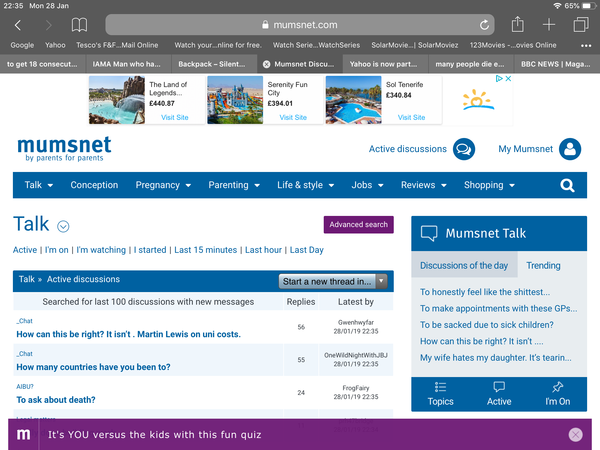Open the Last hour filter link

pos(263,250)
